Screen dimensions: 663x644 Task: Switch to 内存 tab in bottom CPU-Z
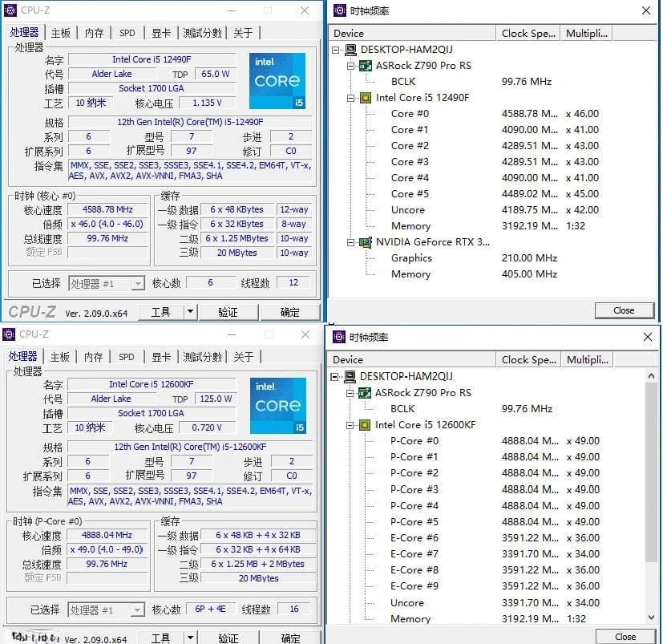[93, 357]
